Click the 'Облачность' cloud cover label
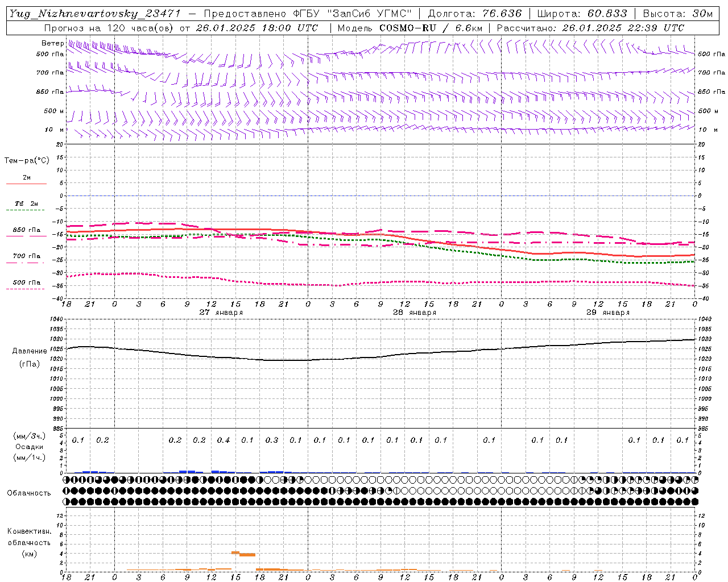Screen dimensions: 728x582 point(29,493)
